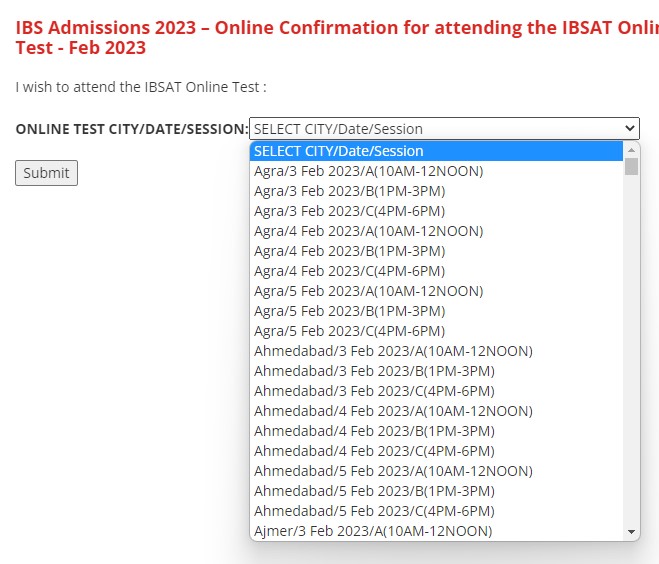Open the city/date/session combo box
The width and height of the screenshot is (659, 564).
coord(443,128)
